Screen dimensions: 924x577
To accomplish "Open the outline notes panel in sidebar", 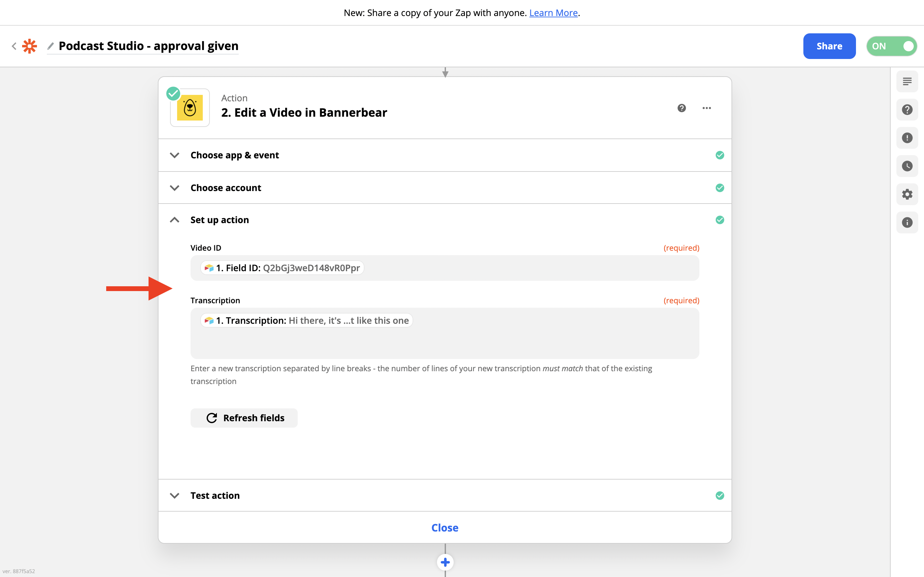I will point(907,81).
